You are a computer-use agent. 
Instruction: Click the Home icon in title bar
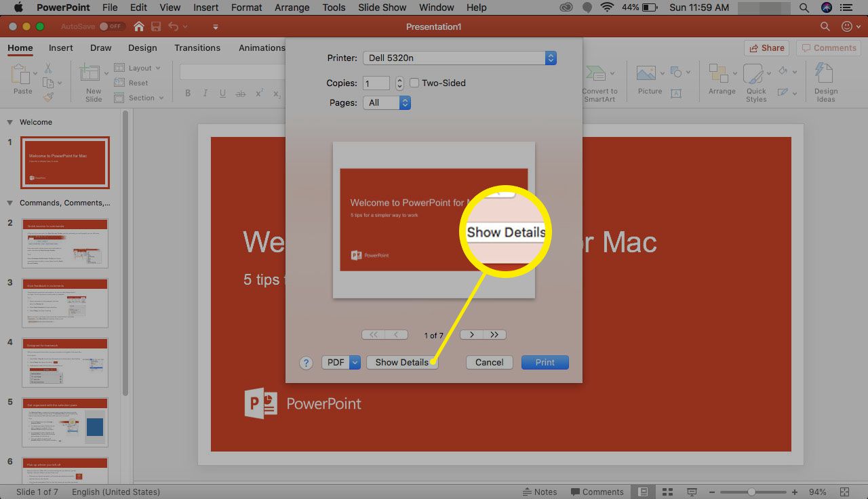coord(139,26)
